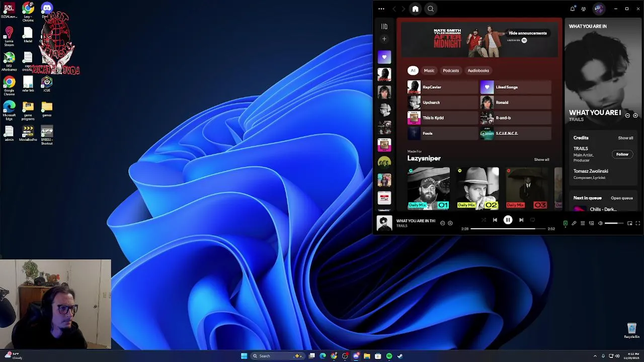Adjust the volume slider
Image resolution: width=644 pixels, height=362 pixels.
click(614, 223)
